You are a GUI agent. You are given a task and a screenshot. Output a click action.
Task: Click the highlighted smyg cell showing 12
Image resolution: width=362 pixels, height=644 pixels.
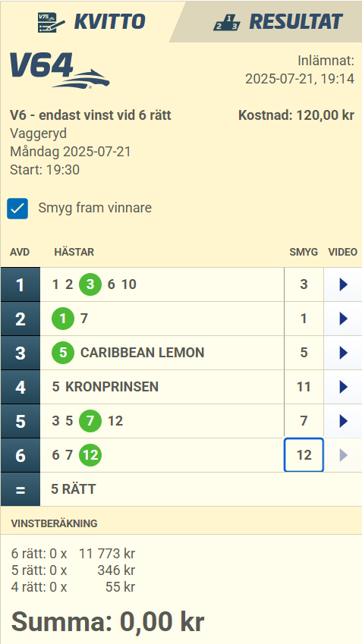(304, 455)
